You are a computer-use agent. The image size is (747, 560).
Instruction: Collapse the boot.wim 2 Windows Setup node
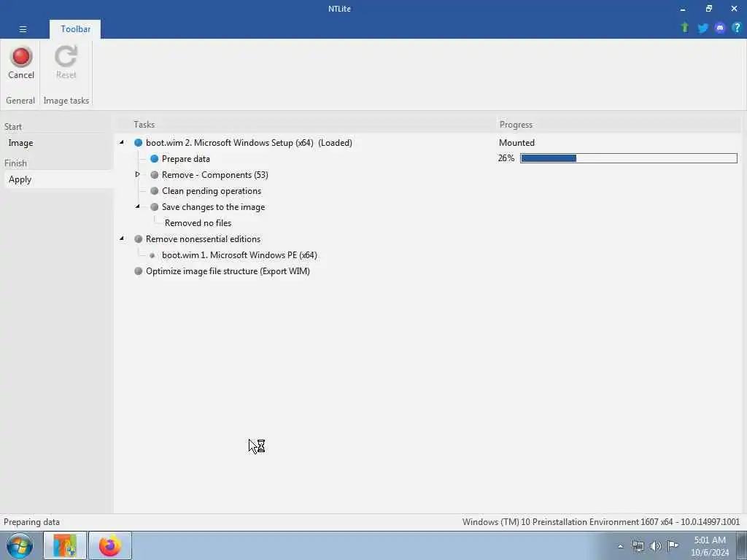pyautogui.click(x=122, y=142)
